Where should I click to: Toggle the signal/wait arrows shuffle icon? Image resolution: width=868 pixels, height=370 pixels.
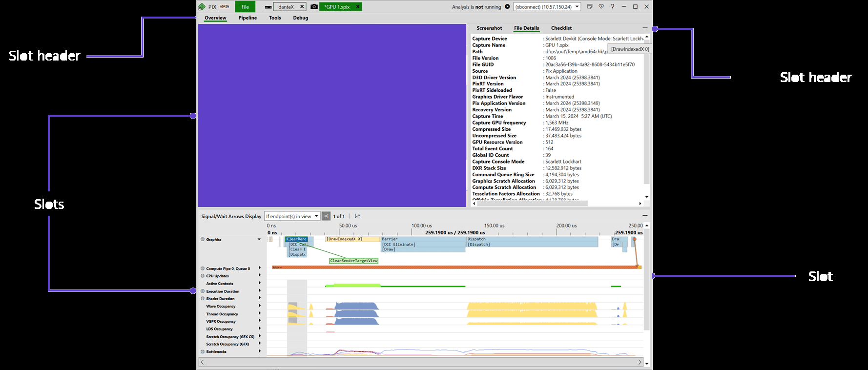(326, 216)
